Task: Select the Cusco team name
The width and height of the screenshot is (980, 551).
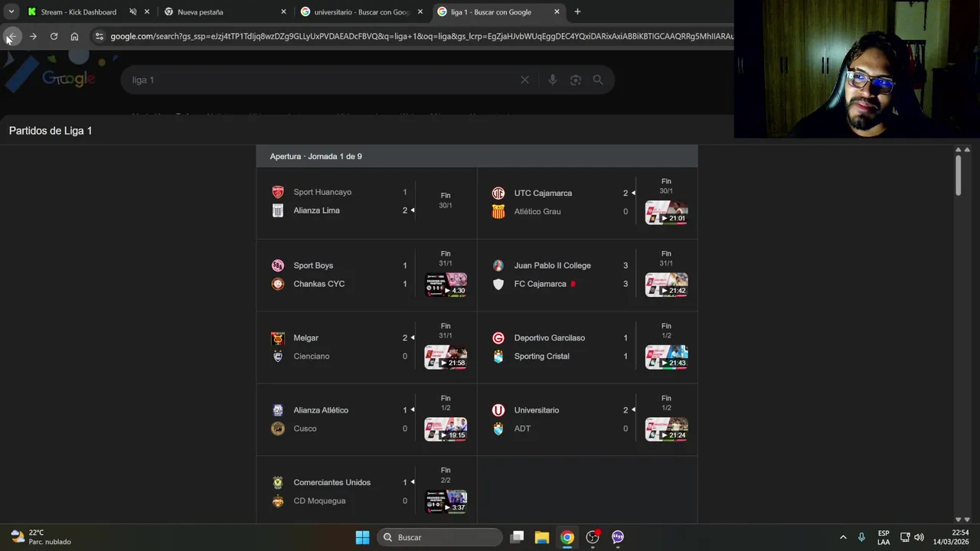Action: (305, 429)
